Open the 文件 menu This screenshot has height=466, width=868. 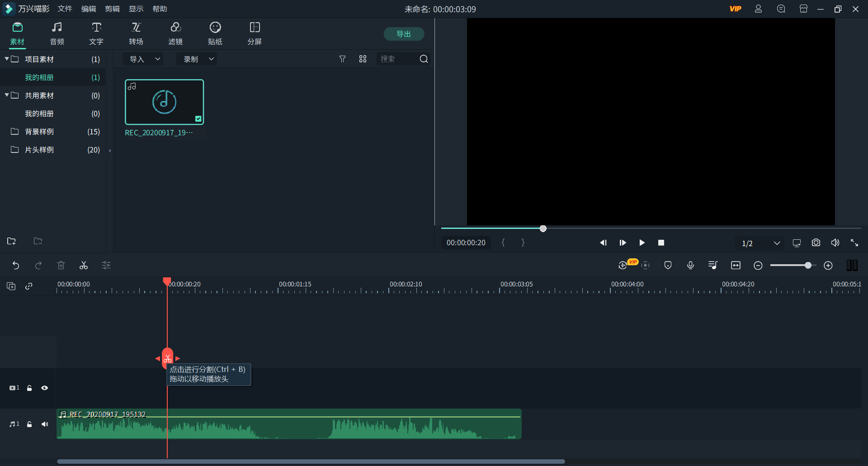pyautogui.click(x=65, y=9)
